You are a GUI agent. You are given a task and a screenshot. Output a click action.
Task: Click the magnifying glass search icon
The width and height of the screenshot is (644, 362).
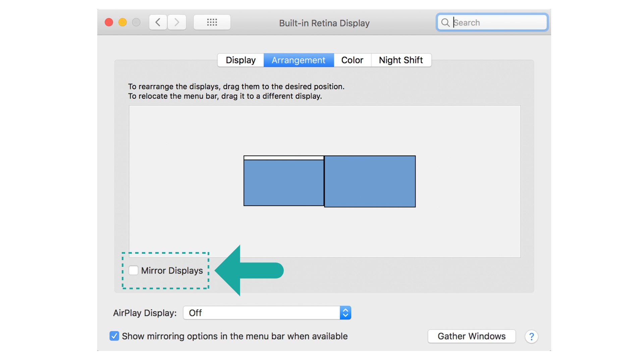coord(445,22)
